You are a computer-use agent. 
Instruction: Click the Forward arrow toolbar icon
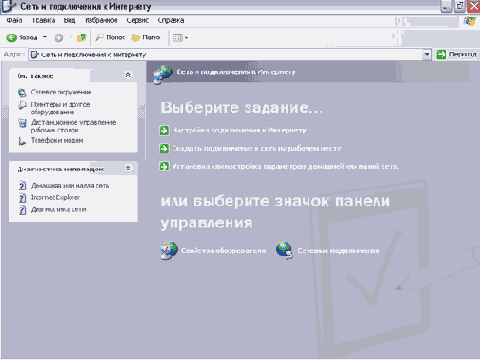click(x=59, y=38)
